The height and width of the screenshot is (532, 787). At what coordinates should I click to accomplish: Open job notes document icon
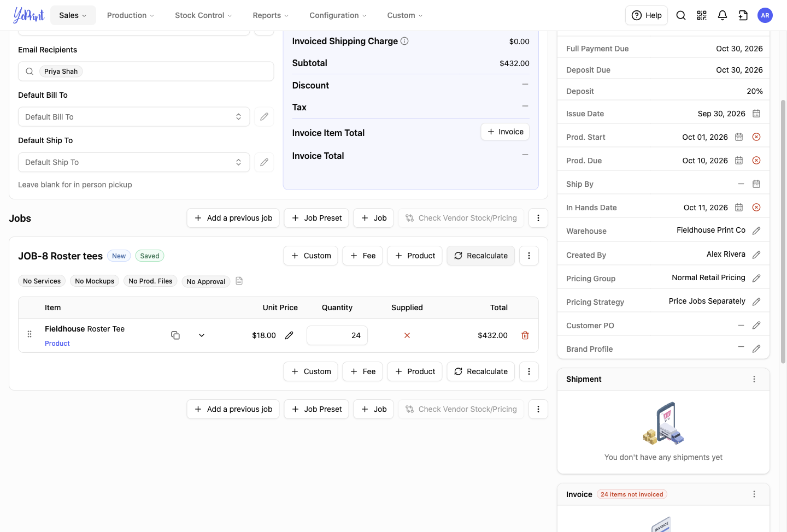pos(239,281)
